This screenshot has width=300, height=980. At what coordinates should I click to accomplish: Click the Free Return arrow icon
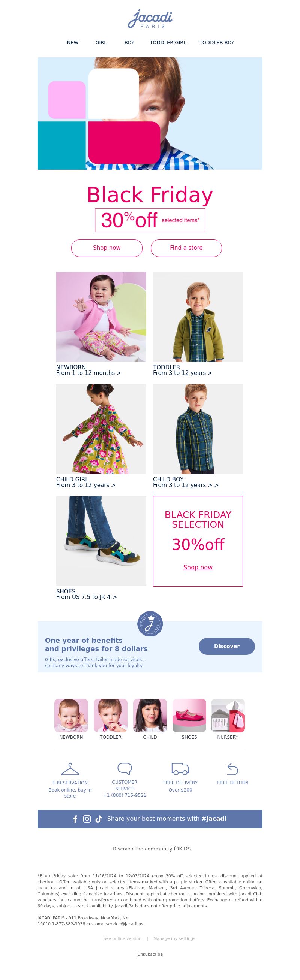[x=232, y=769]
